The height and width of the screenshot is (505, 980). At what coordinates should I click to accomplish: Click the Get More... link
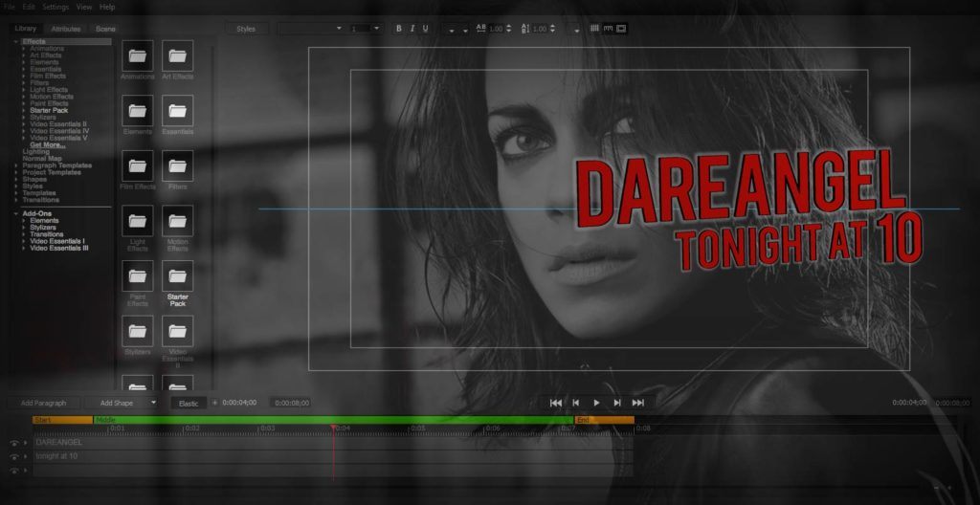48,144
